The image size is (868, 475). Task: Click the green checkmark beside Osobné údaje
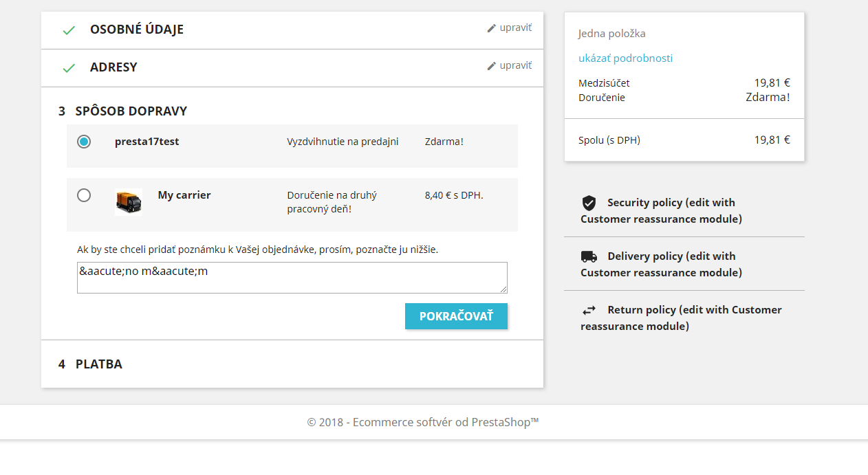[68, 30]
